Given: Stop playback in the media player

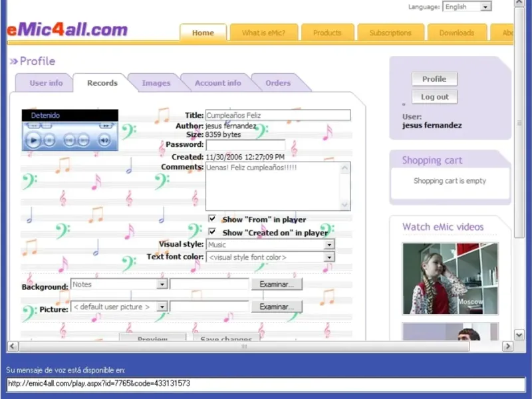Looking at the screenshot, I should (x=49, y=140).
